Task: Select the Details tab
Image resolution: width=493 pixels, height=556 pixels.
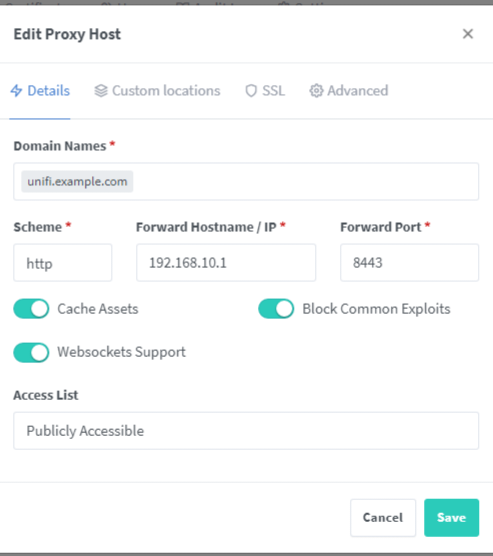Action: coord(40,91)
